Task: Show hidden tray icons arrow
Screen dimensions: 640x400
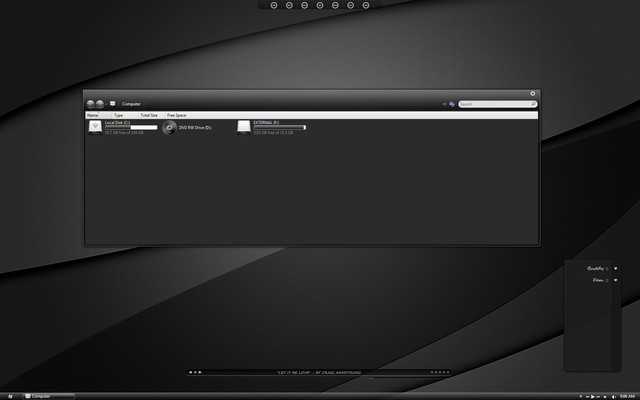Action: [581, 396]
